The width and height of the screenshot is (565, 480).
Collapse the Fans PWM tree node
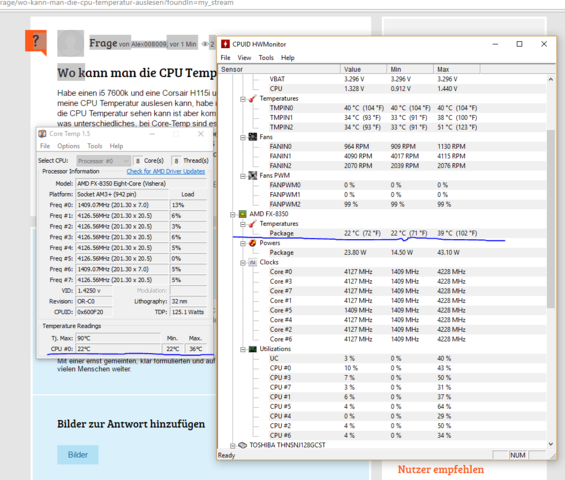coord(243,176)
